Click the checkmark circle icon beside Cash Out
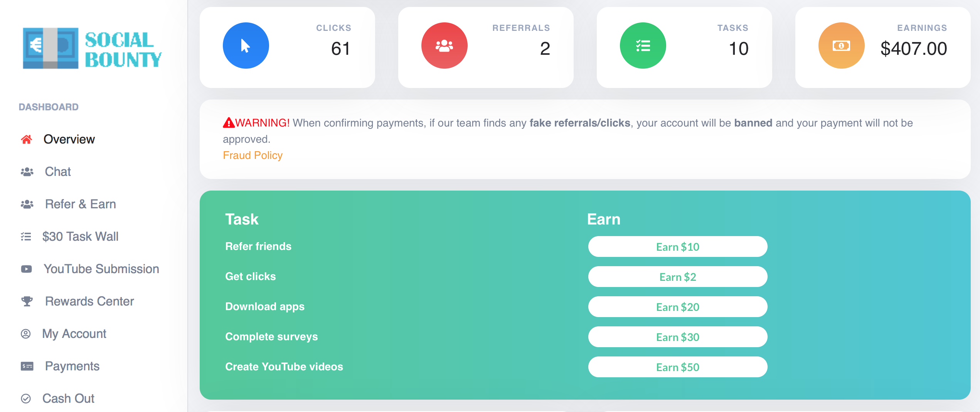The width and height of the screenshot is (980, 412). click(x=26, y=398)
